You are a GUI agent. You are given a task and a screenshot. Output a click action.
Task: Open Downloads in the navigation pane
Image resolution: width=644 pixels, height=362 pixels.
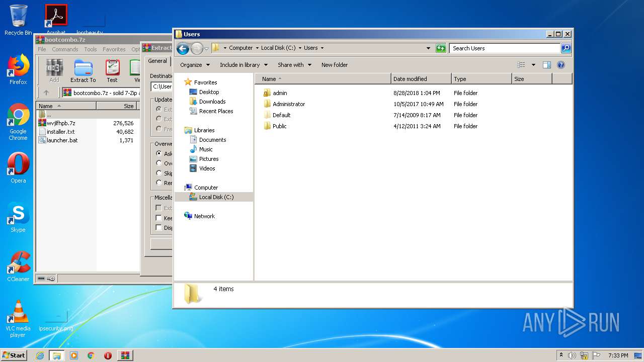(x=212, y=102)
